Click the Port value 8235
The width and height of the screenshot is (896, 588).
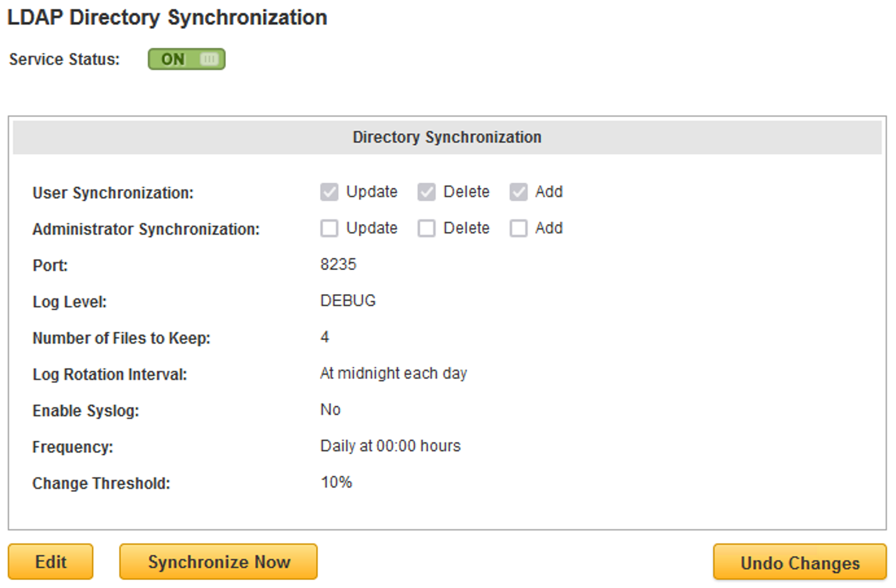coord(338,264)
